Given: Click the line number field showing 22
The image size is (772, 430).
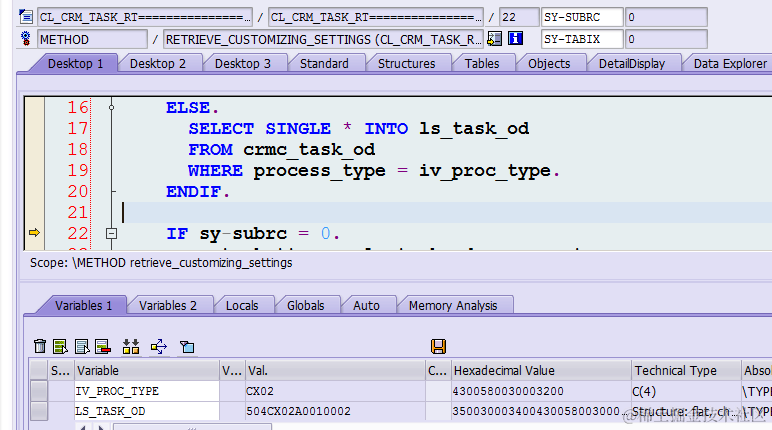Looking at the screenshot, I should point(518,17).
